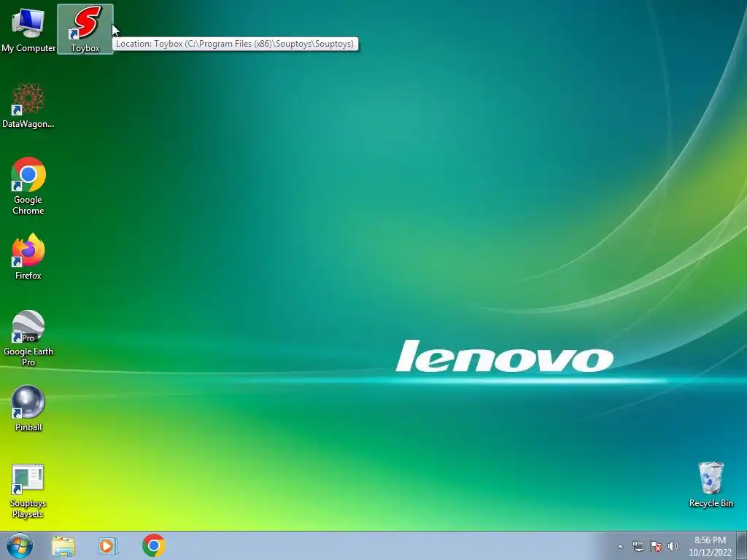This screenshot has height=560, width=747.
Task: Open Windows Explorer from the taskbar
Action: (x=63, y=545)
